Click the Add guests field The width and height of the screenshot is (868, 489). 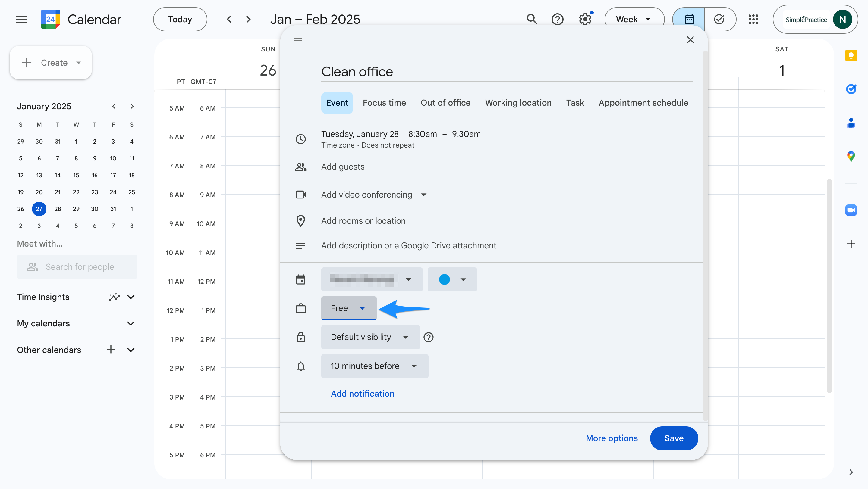pos(343,167)
